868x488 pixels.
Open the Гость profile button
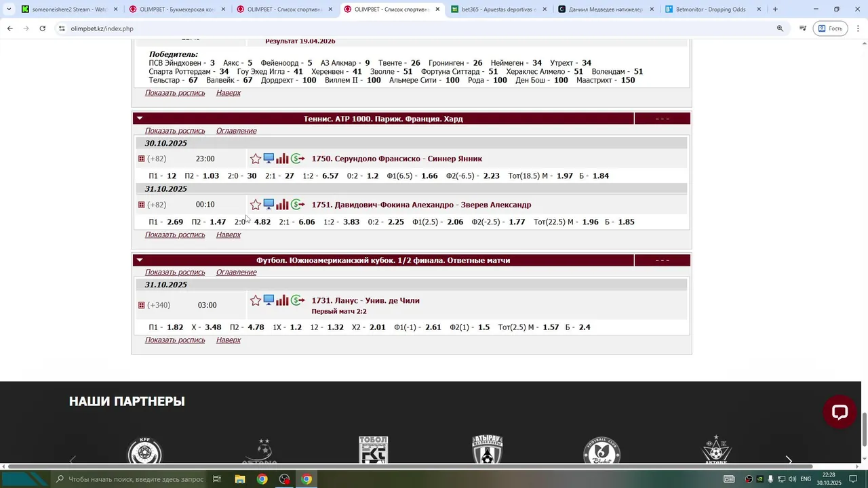[831, 28]
